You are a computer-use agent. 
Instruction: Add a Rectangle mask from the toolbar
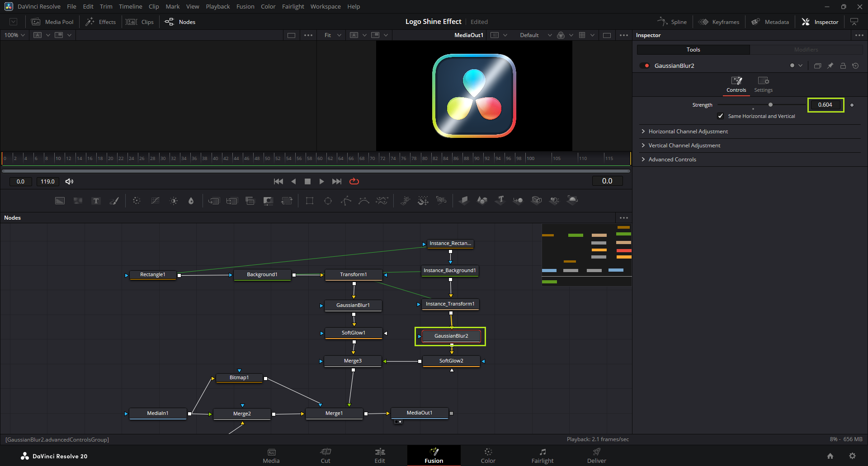coord(310,201)
